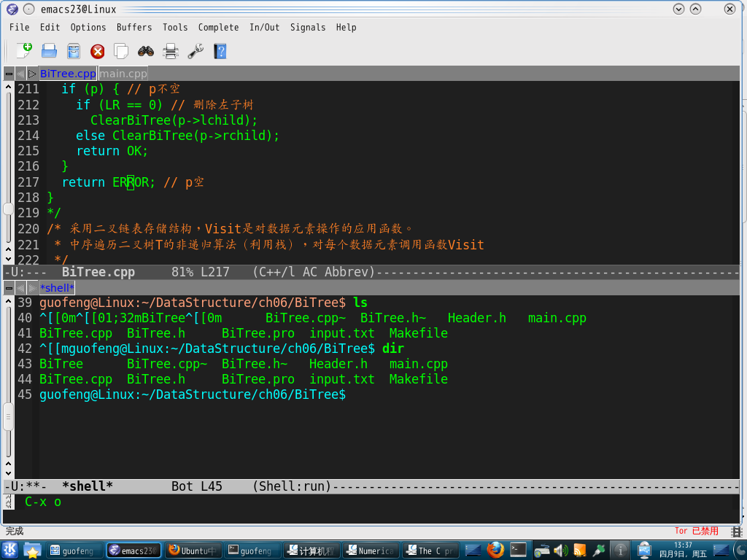747x560 pixels.
Task: Open the Edit menu
Action: click(50, 27)
